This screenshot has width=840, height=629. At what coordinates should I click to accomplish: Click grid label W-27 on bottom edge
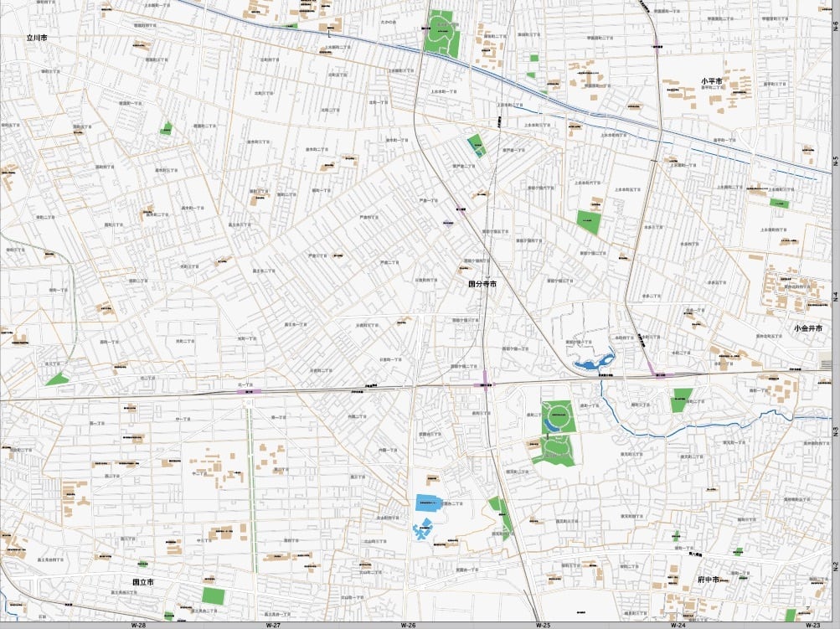point(273,626)
